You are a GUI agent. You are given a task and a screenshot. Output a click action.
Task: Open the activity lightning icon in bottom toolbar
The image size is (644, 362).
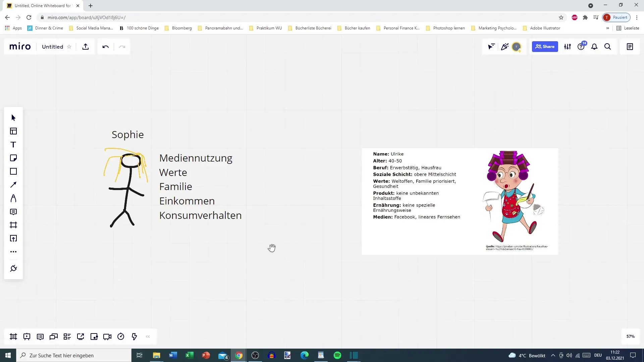[134, 337]
